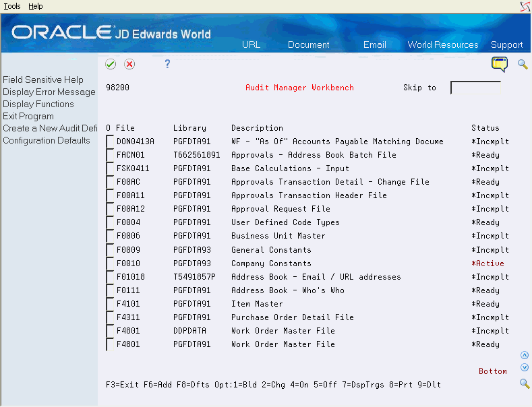Click the F3=Exit function key line
This screenshot has height=407, width=532.
(x=274, y=385)
